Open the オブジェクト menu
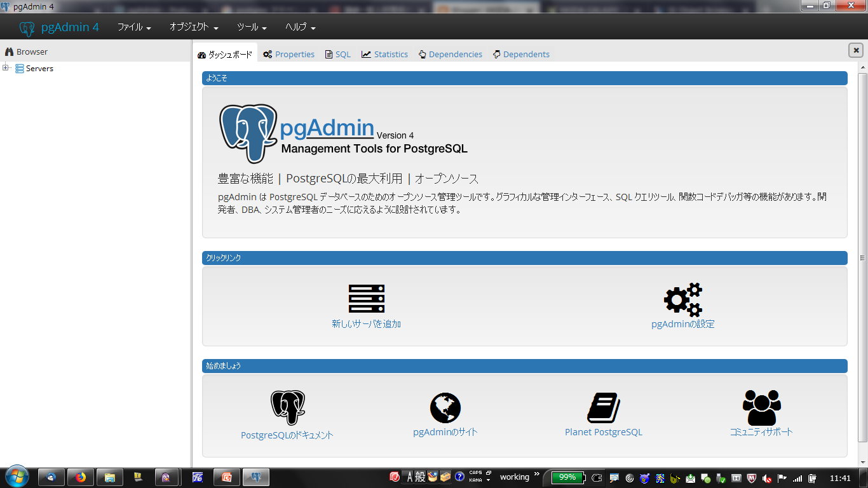The height and width of the screenshot is (488, 868). coord(194,27)
